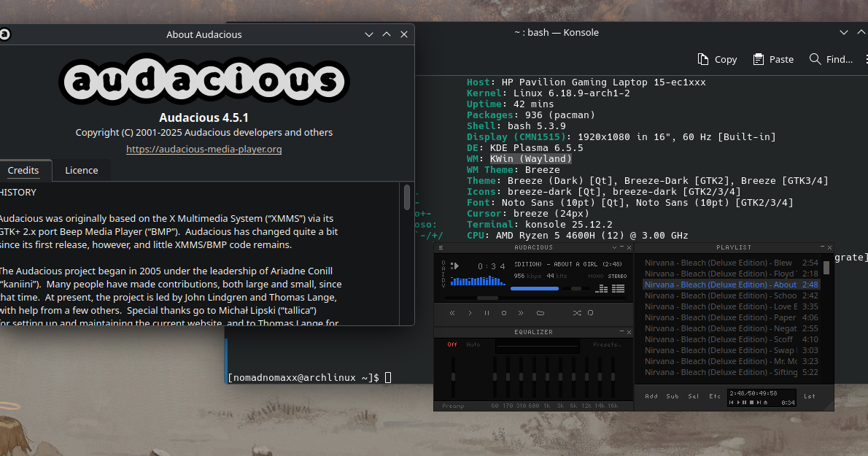Switch to the Credits tab
Viewport: 868px width, 456px height.
(x=23, y=171)
